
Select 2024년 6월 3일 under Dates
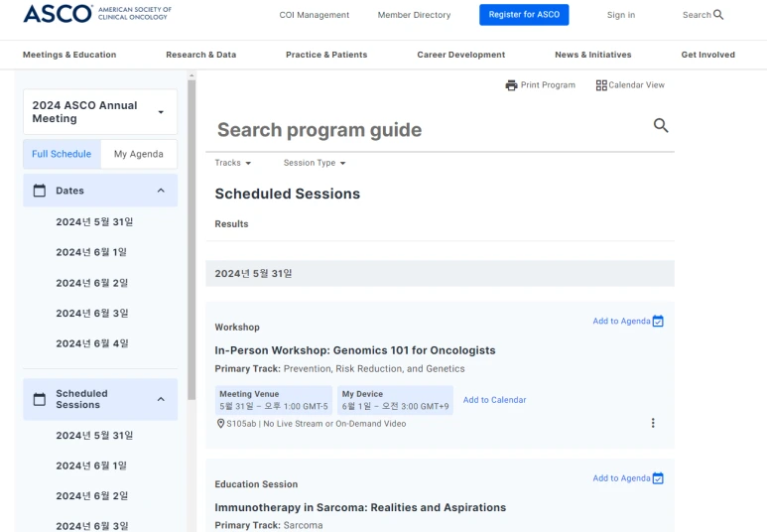92,314
